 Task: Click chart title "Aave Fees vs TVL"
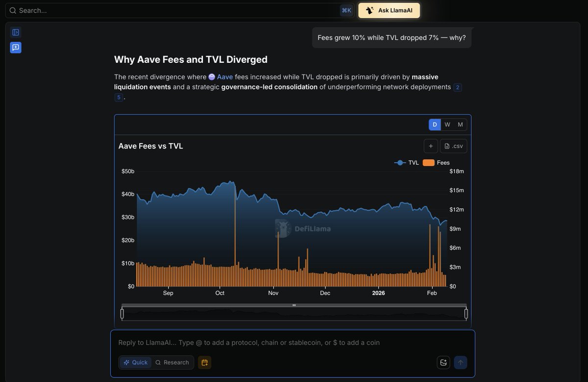(151, 146)
